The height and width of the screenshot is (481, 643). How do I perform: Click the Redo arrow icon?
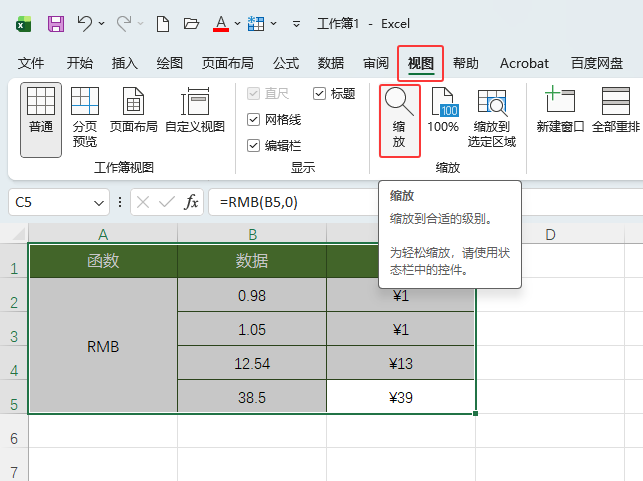[x=124, y=24]
